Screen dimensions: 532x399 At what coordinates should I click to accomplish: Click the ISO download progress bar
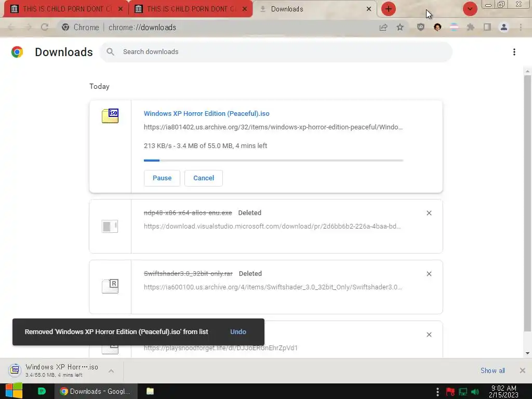point(273,160)
